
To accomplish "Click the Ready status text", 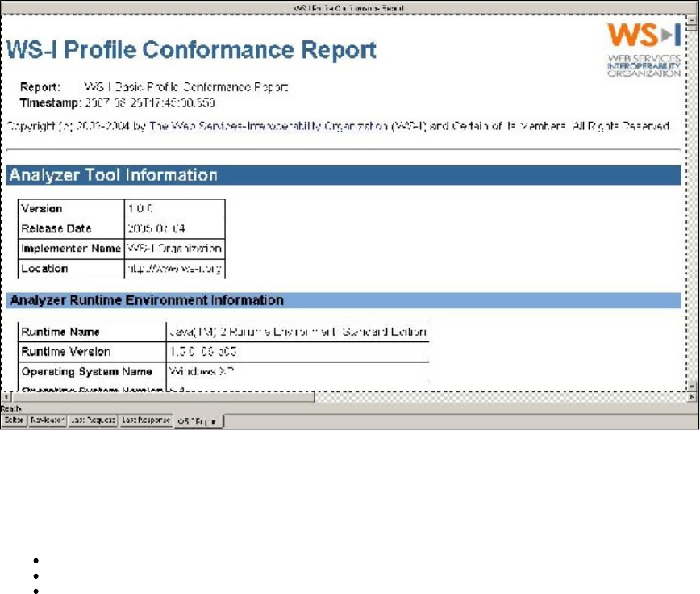I will pyautogui.click(x=11, y=408).
